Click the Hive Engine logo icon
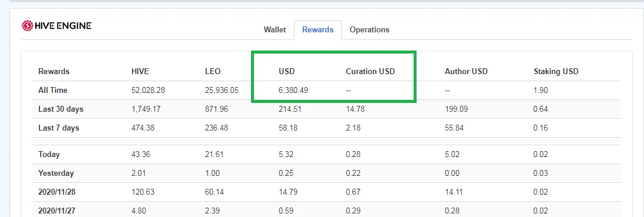The width and height of the screenshot is (644, 217). point(27,26)
